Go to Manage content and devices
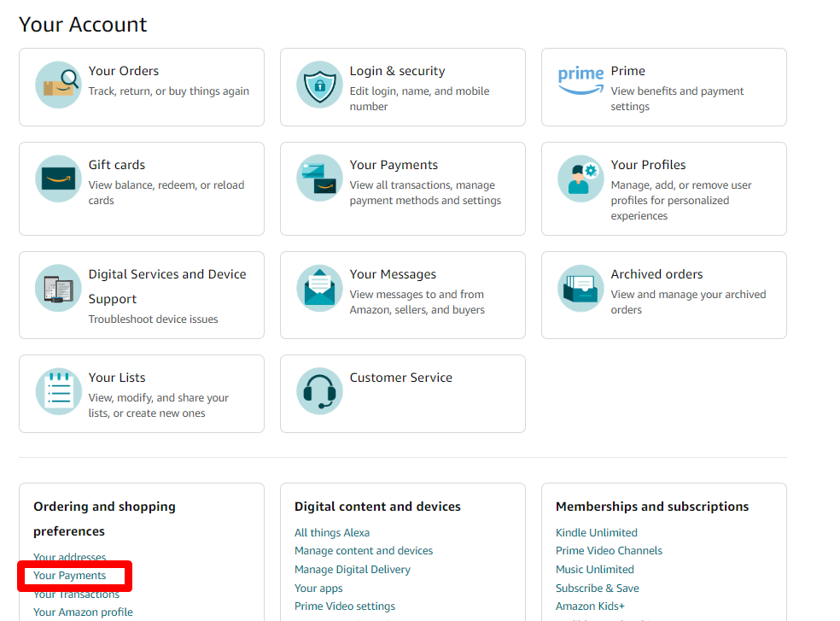The height and width of the screenshot is (621, 840). click(364, 551)
